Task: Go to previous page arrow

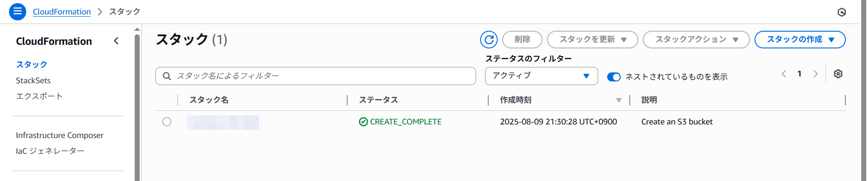Action: pyautogui.click(x=784, y=74)
